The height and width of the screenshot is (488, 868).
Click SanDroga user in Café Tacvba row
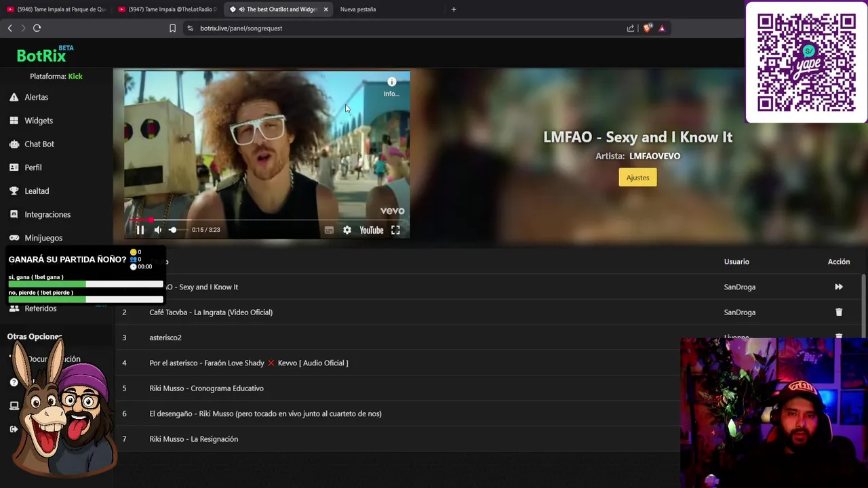point(739,312)
